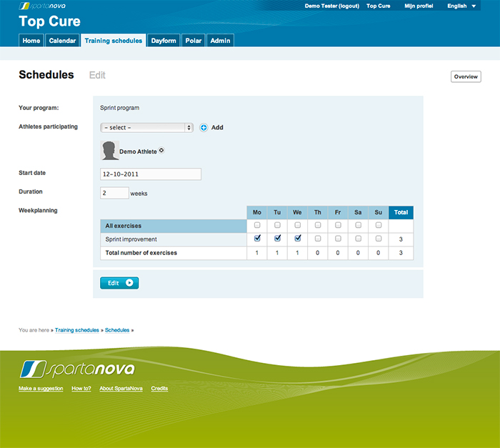500x448 pixels.
Task: Log out via Demo Tester (logout) link
Action: coord(332,6)
